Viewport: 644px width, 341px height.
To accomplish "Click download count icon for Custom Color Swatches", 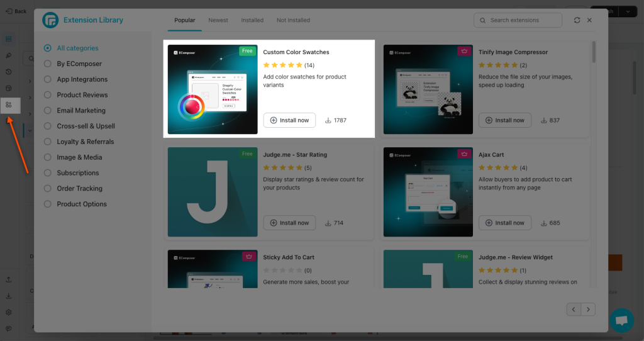I will (328, 120).
